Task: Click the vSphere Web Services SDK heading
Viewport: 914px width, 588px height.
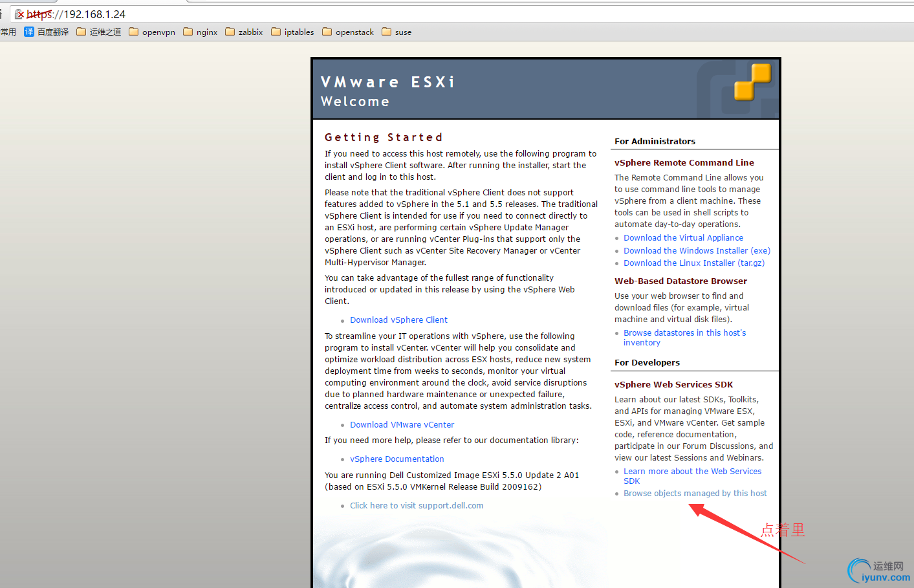Action: [x=673, y=385]
